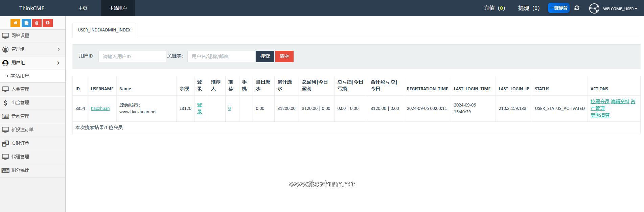Click the blue document icon button
This screenshot has height=212, width=644.
point(26,23)
